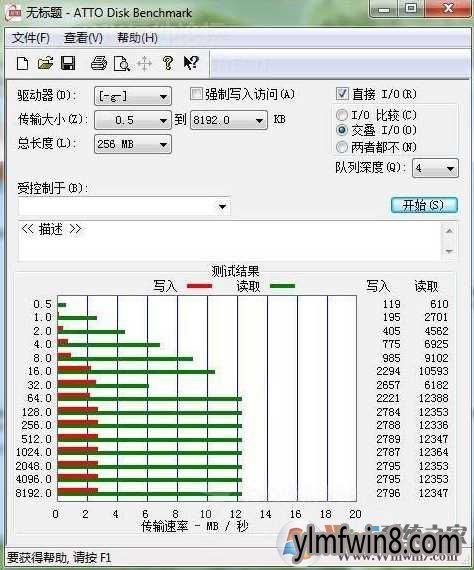Click the Print toolbar icon
474x570 pixels.
pos(99,64)
